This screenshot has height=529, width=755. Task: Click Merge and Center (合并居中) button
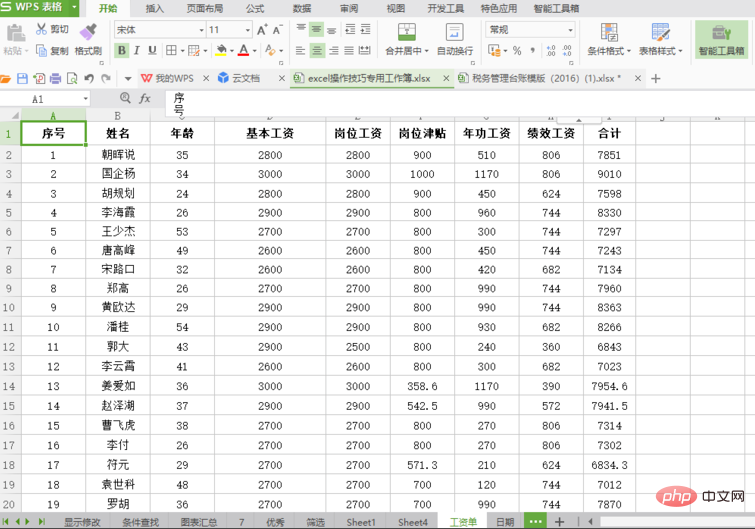point(407,39)
